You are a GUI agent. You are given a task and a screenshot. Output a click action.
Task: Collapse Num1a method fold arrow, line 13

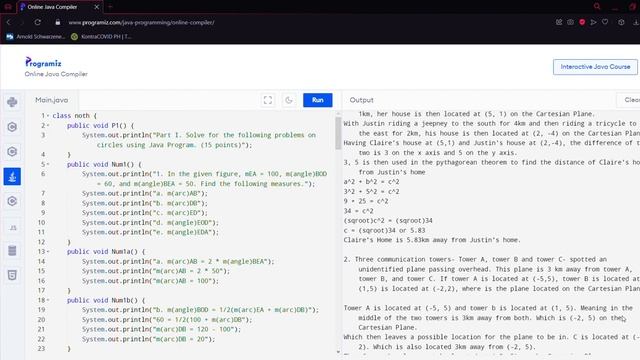pyautogui.click(x=48, y=252)
